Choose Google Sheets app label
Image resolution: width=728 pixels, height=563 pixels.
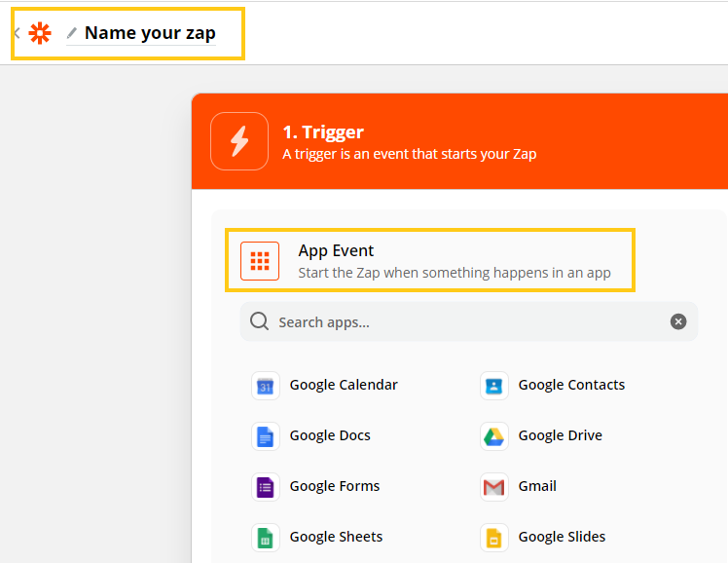[336, 537]
